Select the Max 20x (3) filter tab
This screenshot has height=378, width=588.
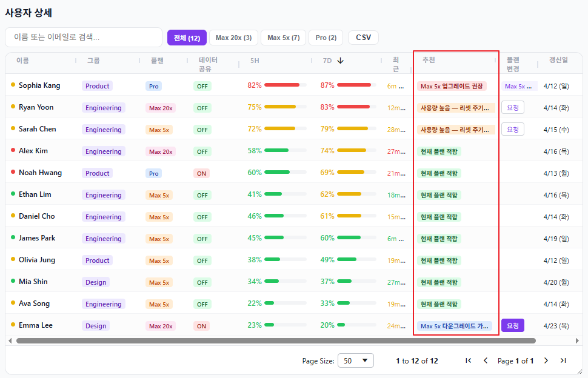pos(233,38)
